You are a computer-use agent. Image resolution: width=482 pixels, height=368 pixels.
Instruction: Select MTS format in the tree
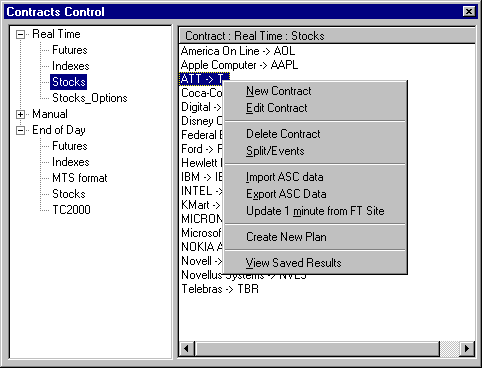coord(80,178)
